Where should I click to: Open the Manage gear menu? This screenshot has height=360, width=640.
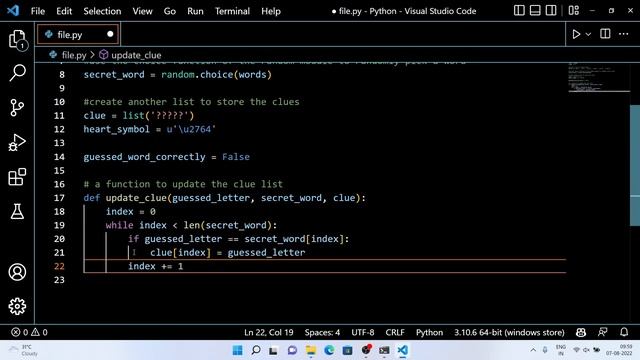[x=17, y=306]
